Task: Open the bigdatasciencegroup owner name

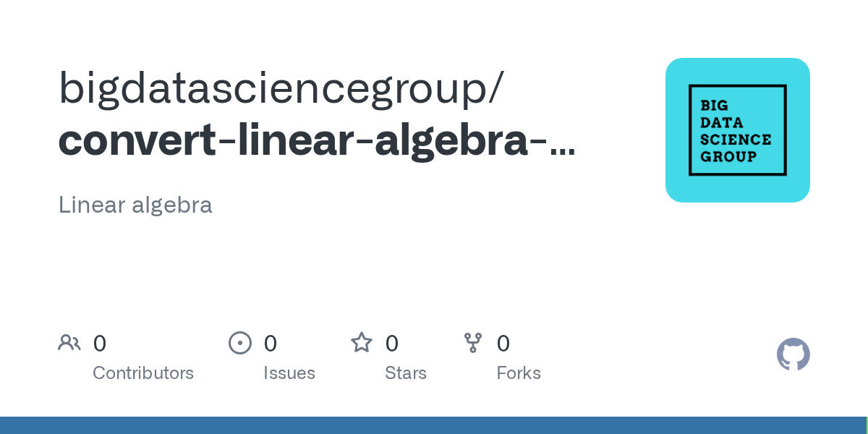Action: click(x=279, y=89)
